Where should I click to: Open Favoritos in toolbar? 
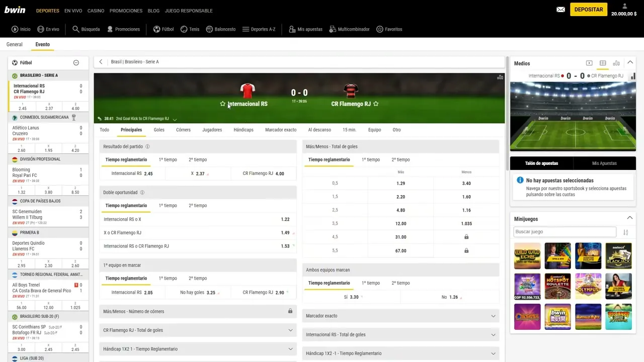pos(389,29)
